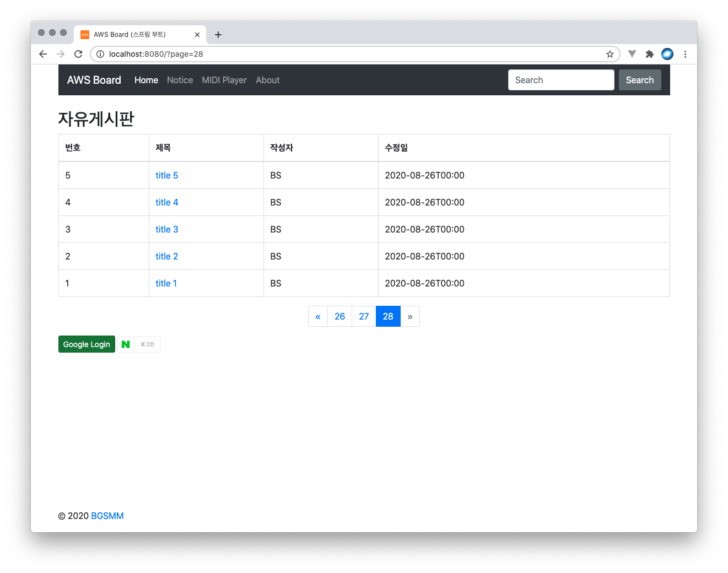Click the browser back arrow
Image resolution: width=728 pixels, height=573 pixels.
[x=43, y=54]
